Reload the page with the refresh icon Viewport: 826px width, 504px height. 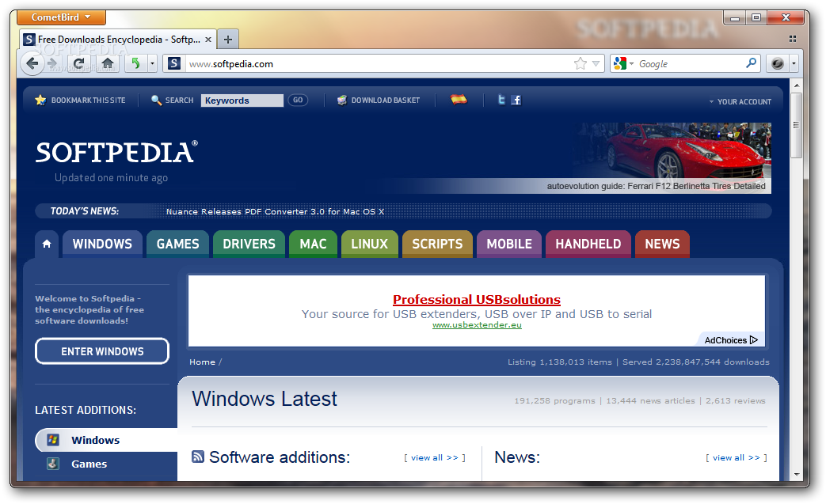[78, 63]
